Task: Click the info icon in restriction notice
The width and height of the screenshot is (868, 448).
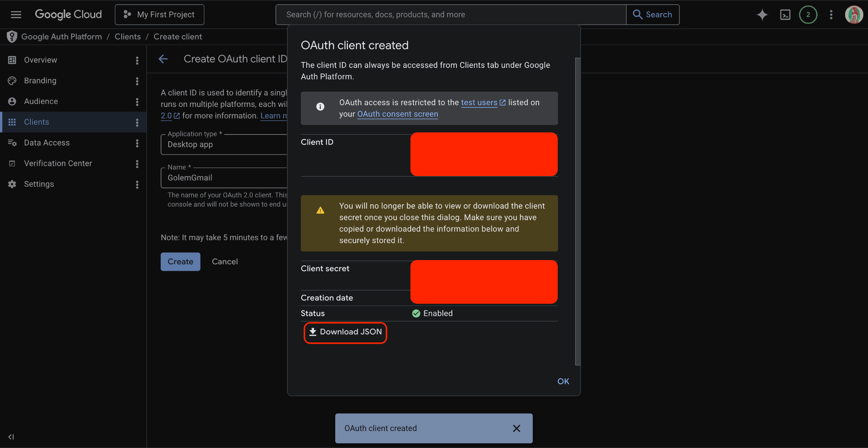Action: [x=320, y=106]
